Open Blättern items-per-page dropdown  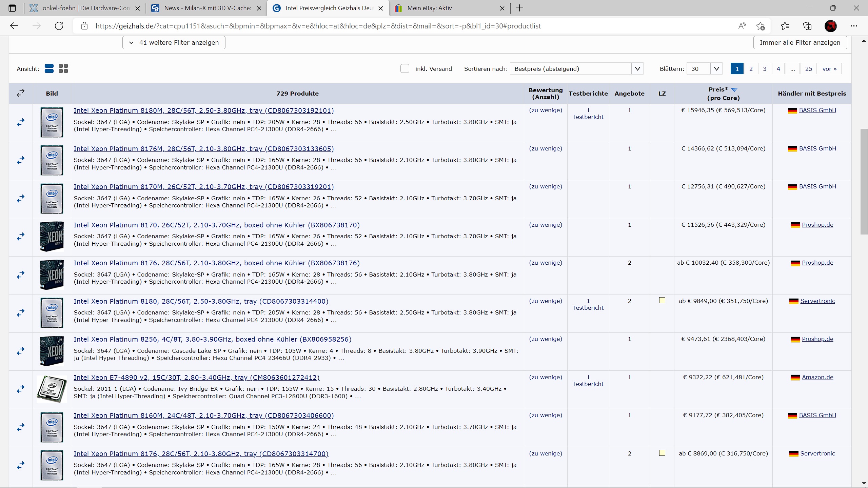click(x=704, y=68)
